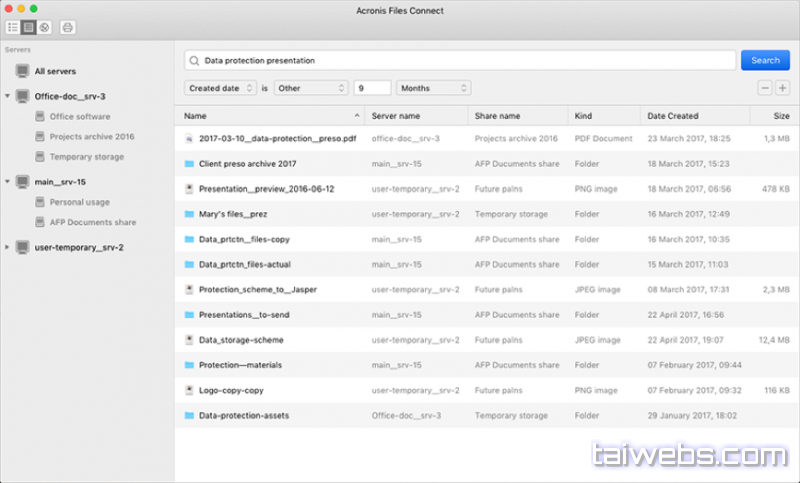The image size is (800, 483).
Task: Add a filter with the plus button
Action: point(781,88)
